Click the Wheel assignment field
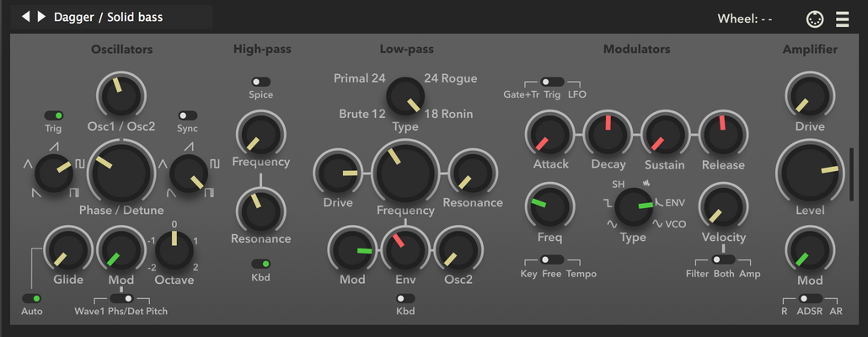This screenshot has height=337, width=868. [x=745, y=19]
